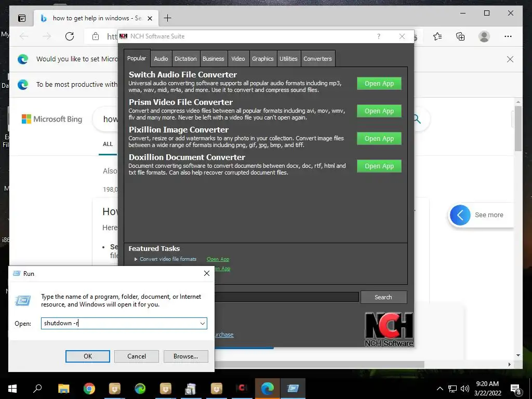Click the Edge forward arrow

pos(47,36)
